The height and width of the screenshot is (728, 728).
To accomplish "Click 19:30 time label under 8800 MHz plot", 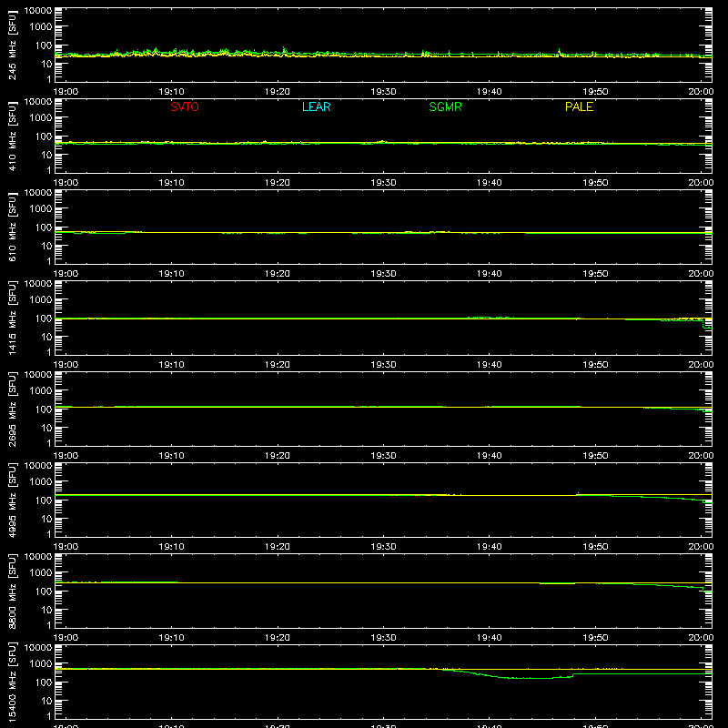I will (383, 638).
